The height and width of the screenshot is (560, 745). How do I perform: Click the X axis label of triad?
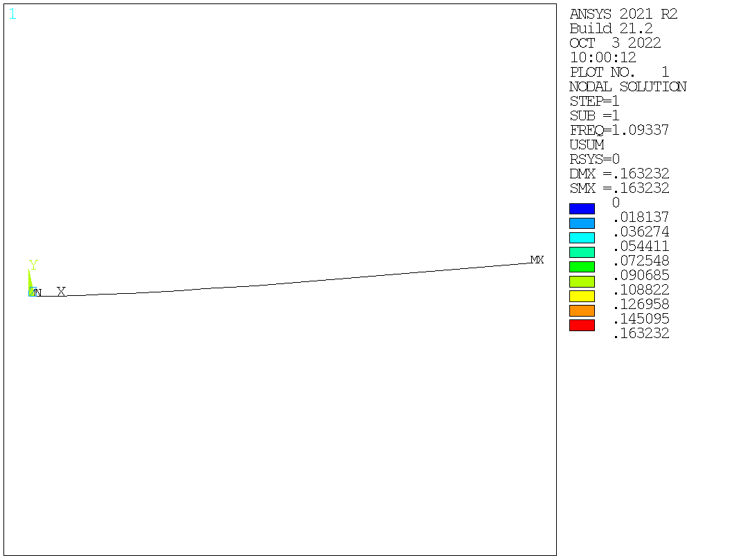(x=62, y=292)
